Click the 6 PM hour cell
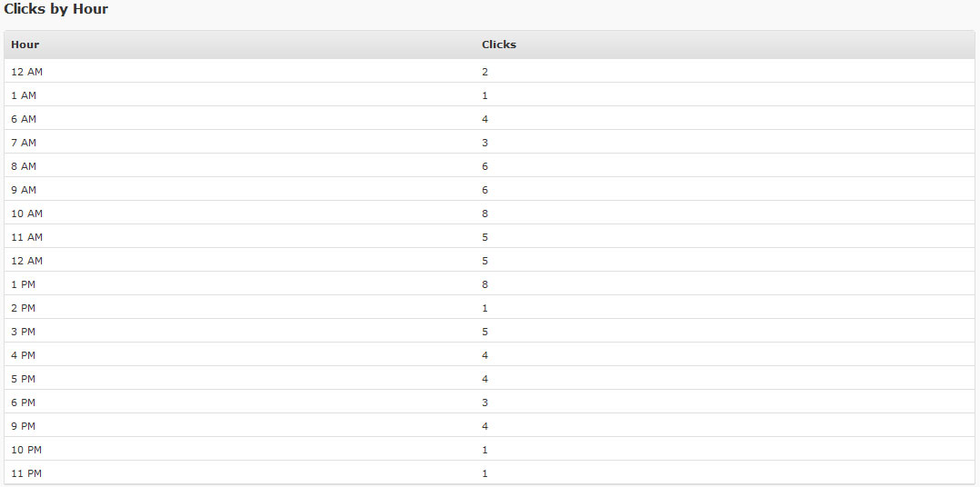Image resolution: width=980 pixels, height=487 pixels. (24, 403)
